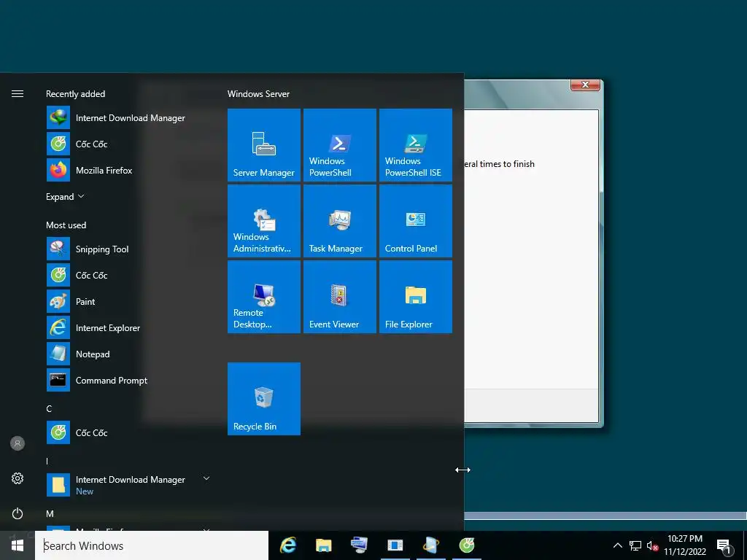This screenshot has height=560, width=747.
Task: Open File Explorer tile
Action: tap(415, 296)
